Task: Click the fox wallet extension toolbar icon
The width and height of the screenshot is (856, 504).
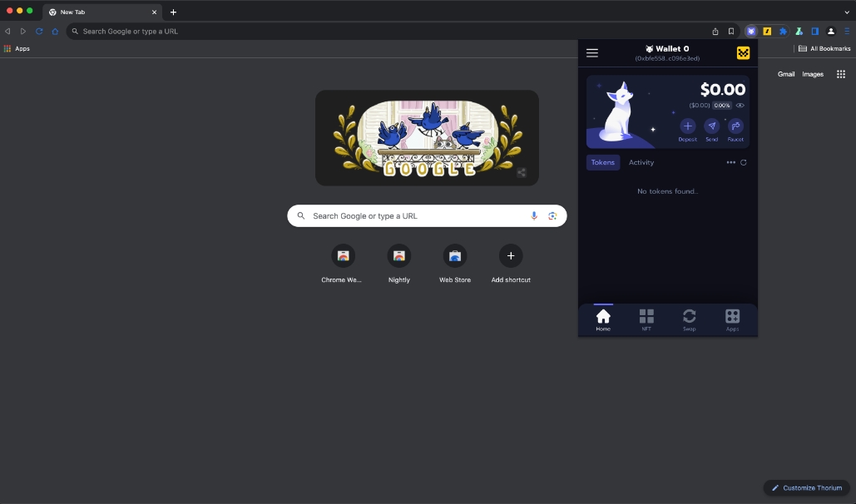Action: [751, 31]
